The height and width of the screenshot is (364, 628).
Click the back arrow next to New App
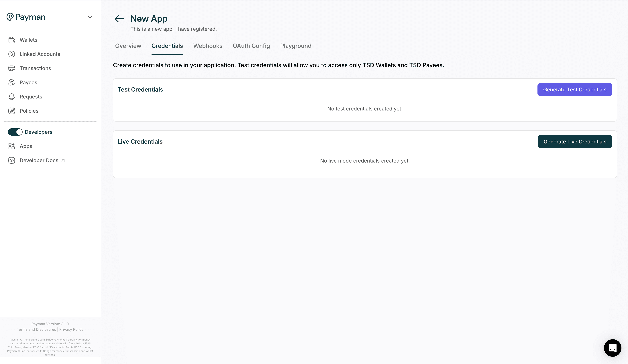[119, 19]
